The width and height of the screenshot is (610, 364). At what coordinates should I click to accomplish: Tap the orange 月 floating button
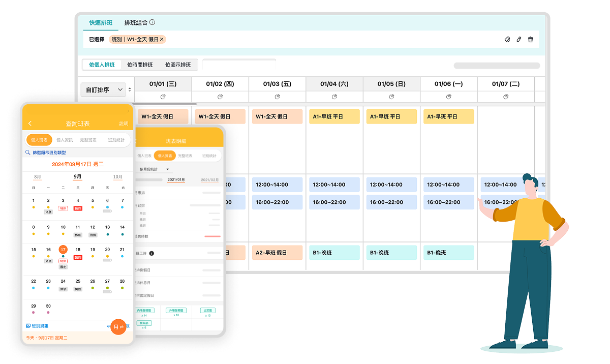[117, 327]
